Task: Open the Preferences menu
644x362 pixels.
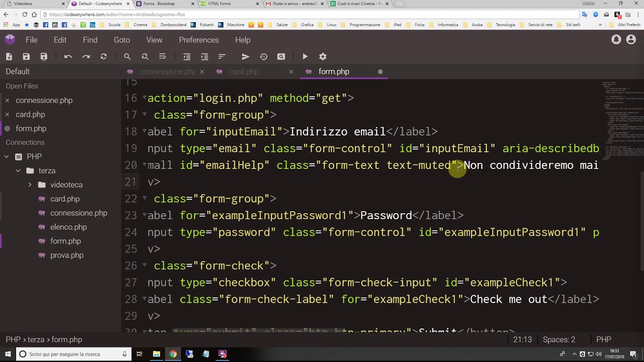Action: 199,40
